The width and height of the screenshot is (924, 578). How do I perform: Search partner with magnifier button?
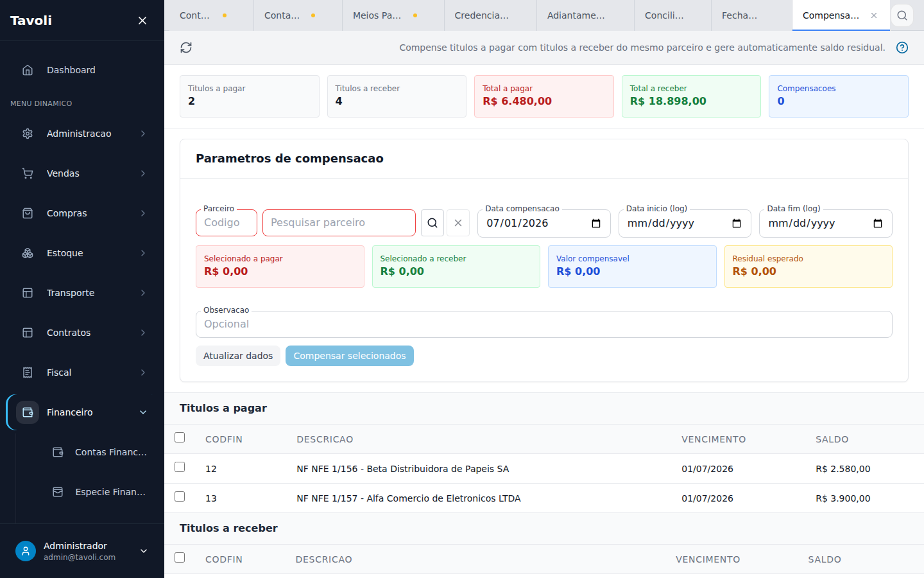432,223
